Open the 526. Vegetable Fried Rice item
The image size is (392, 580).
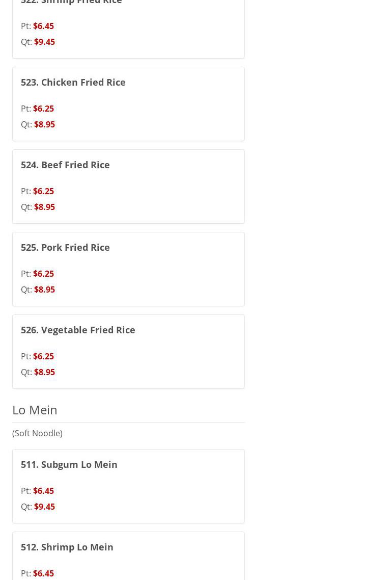(78, 330)
